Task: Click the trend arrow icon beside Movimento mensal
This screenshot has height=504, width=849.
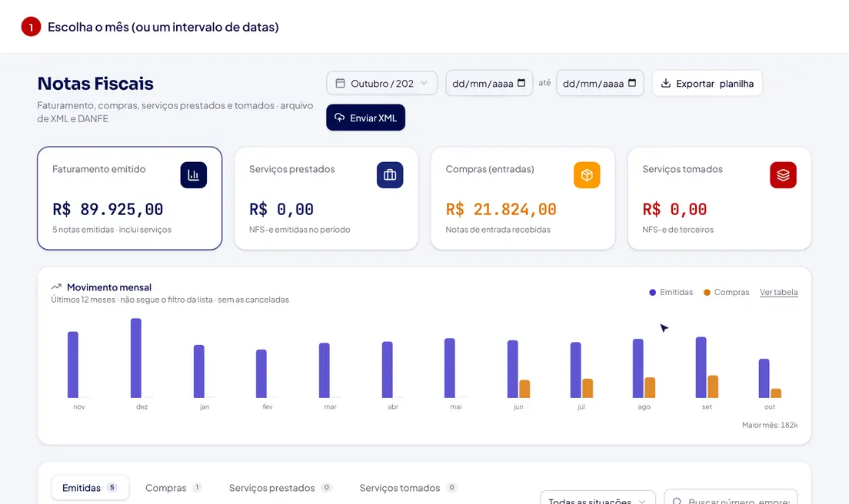Action: tap(56, 287)
